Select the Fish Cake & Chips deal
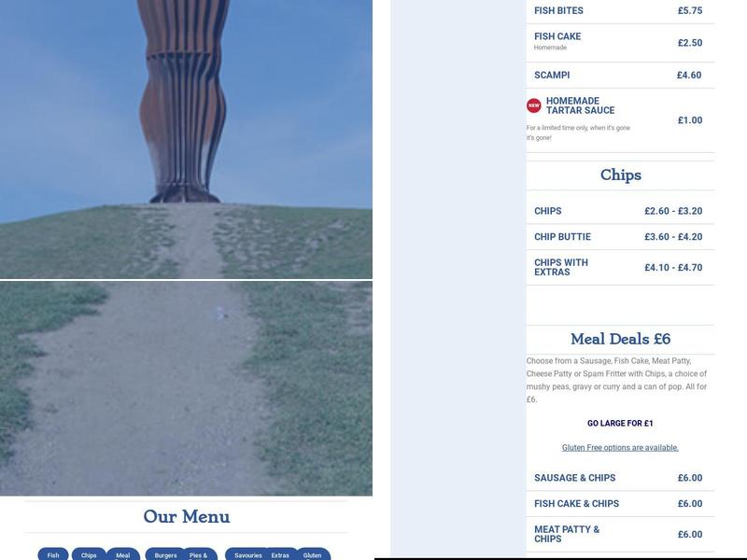The height and width of the screenshot is (560, 747). (x=620, y=503)
